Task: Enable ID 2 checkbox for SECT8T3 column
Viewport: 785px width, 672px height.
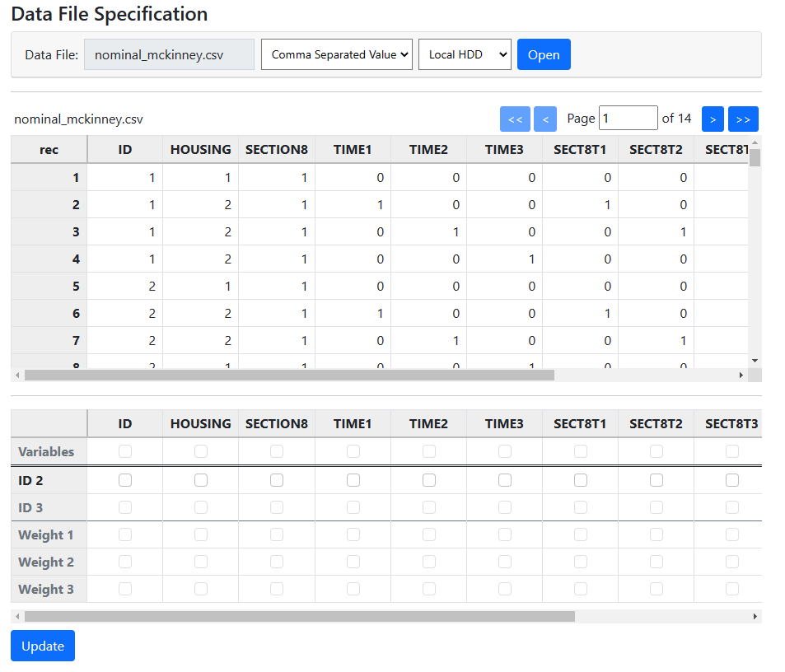Action: (x=731, y=480)
